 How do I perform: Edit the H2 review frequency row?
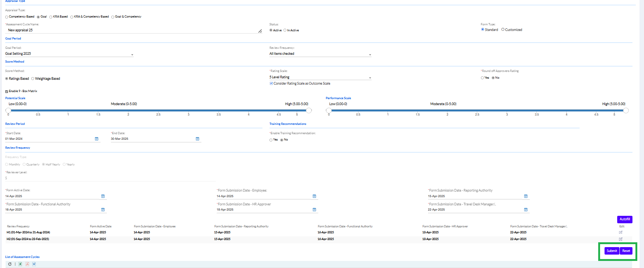tap(621, 239)
